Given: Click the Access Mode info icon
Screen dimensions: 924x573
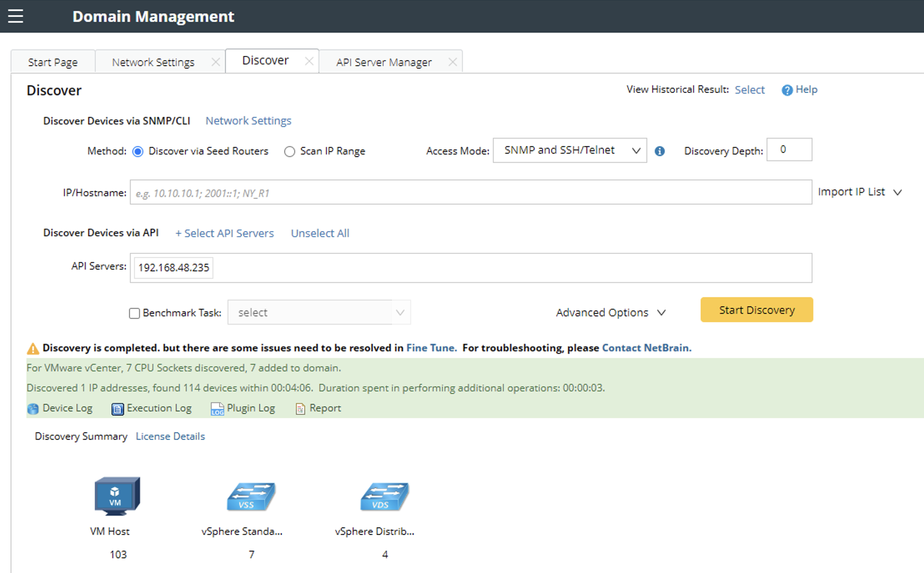Looking at the screenshot, I should point(659,151).
